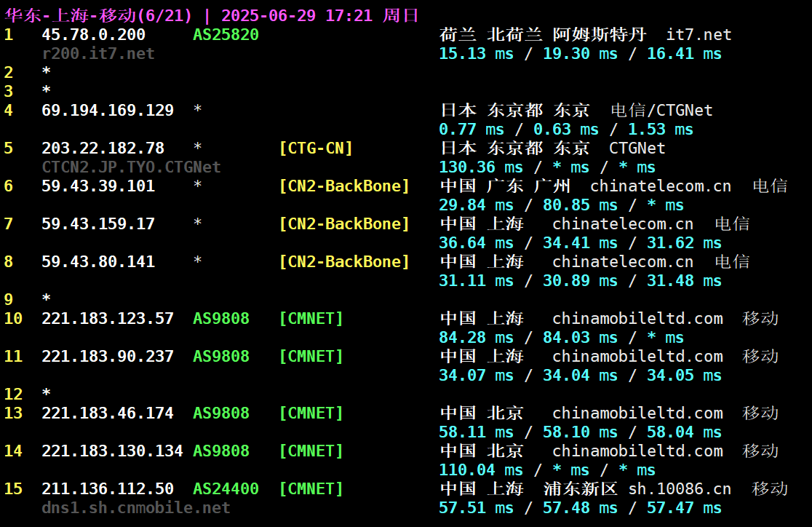This screenshot has height=527, width=812.
Task: Click hop number 12
Action: tap(14, 394)
